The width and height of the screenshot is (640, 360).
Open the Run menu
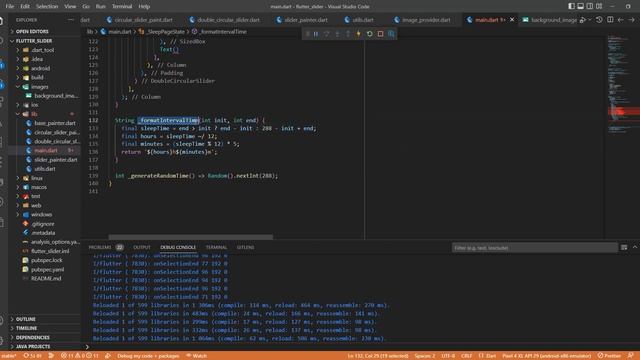[100, 6]
